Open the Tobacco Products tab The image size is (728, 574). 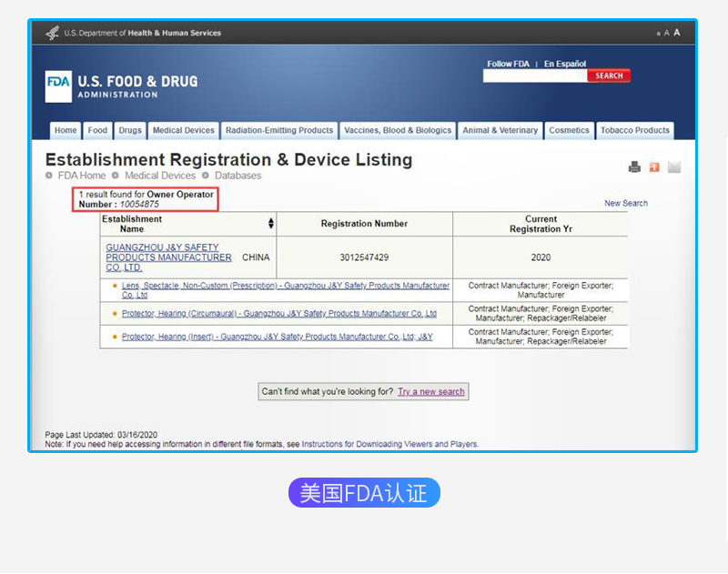pyautogui.click(x=634, y=130)
